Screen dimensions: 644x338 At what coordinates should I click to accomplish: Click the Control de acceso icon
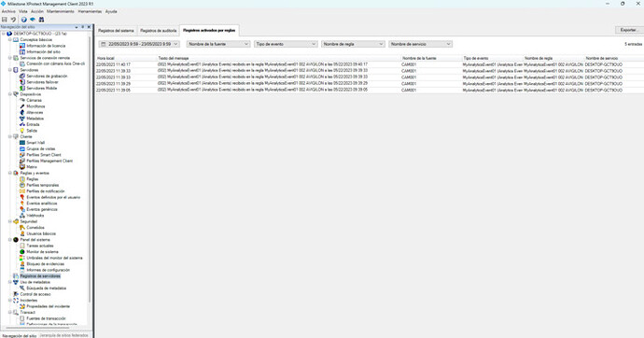(16, 294)
